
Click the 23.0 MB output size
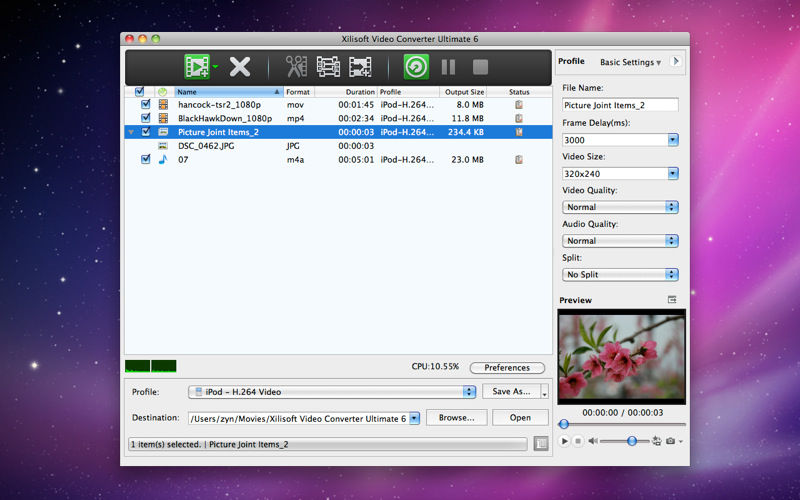467,160
